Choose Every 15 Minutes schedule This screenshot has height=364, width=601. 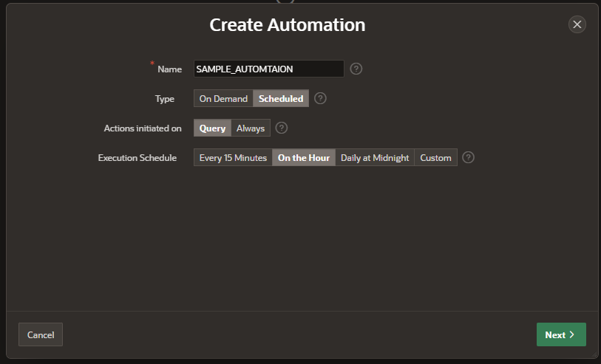233,157
